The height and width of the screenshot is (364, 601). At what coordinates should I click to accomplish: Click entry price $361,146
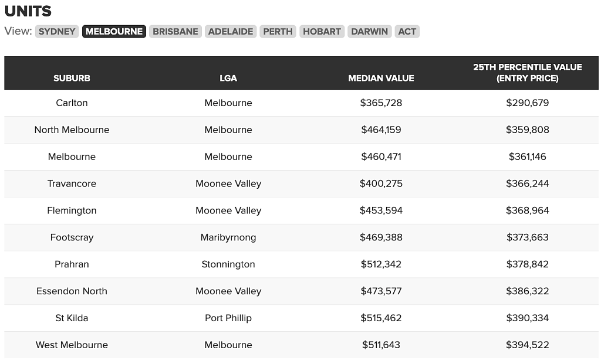(528, 157)
